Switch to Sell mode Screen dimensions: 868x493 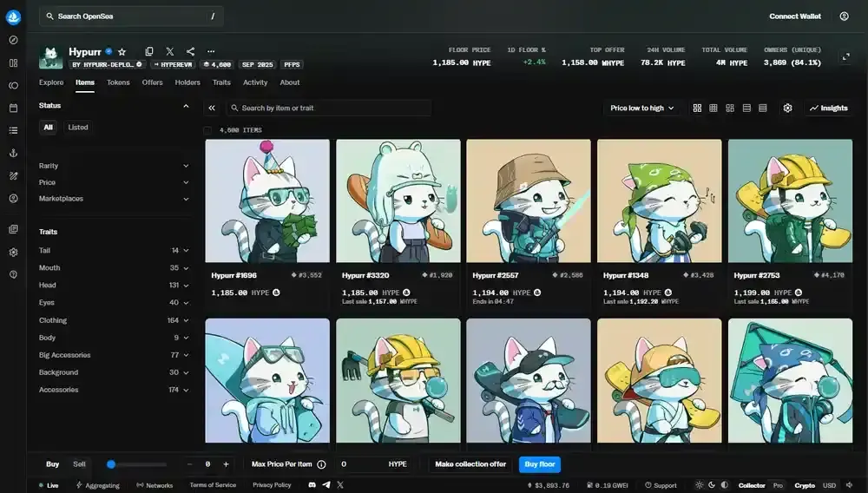pos(79,464)
